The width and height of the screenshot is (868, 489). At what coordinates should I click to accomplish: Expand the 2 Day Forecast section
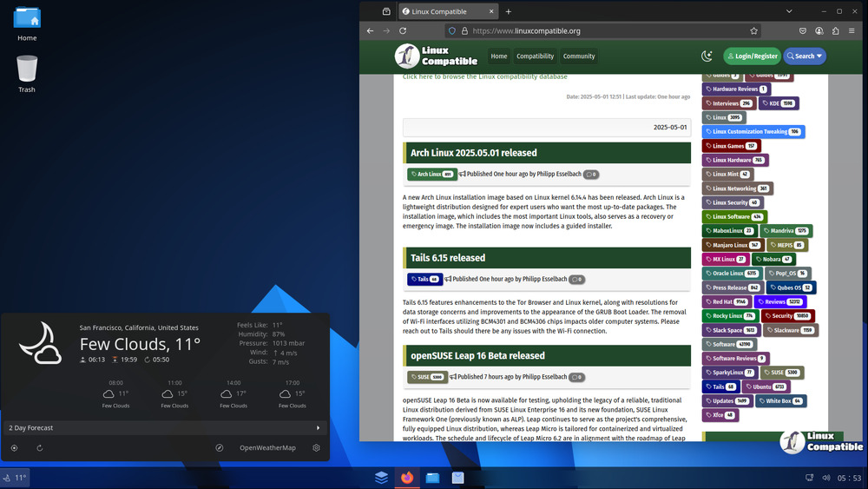coord(318,427)
